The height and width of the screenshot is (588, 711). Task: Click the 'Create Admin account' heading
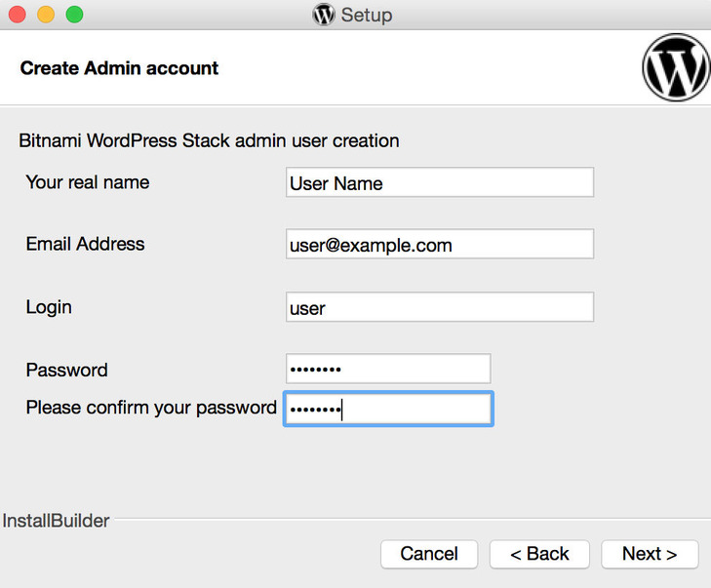(119, 68)
